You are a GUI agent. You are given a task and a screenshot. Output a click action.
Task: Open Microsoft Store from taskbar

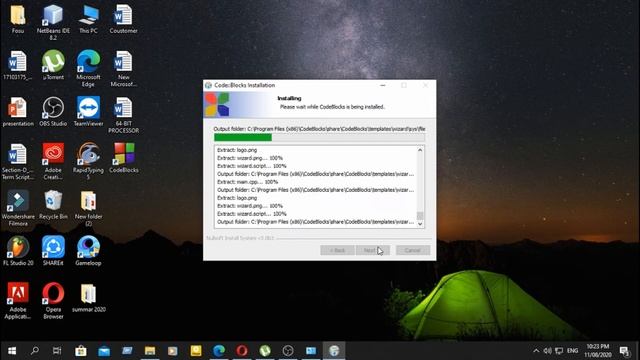(81, 351)
